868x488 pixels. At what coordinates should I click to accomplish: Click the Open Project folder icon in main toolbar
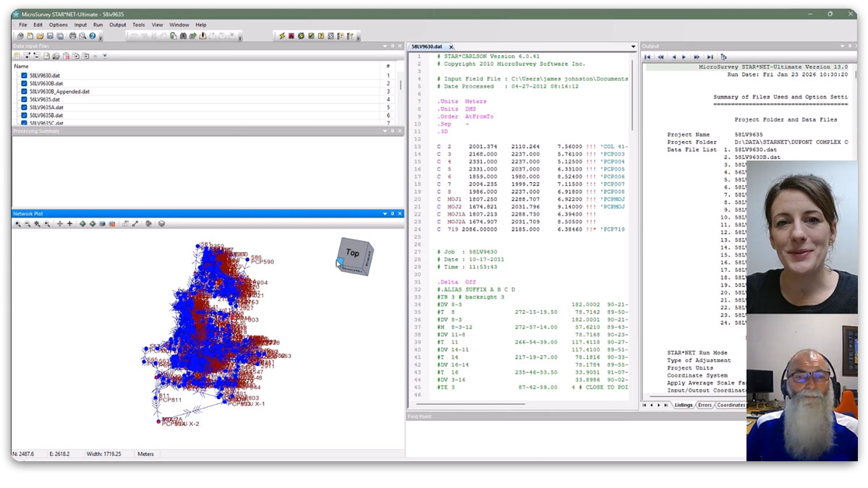41,36
